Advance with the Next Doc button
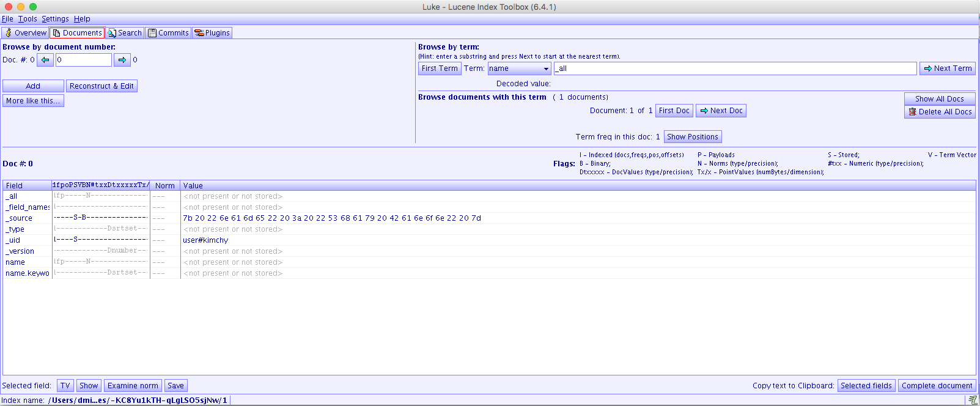 tap(721, 111)
